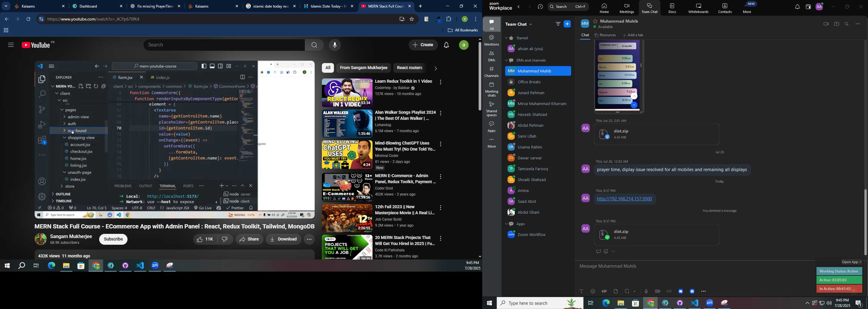Click text formatting icon in Zoom composer

click(581, 291)
